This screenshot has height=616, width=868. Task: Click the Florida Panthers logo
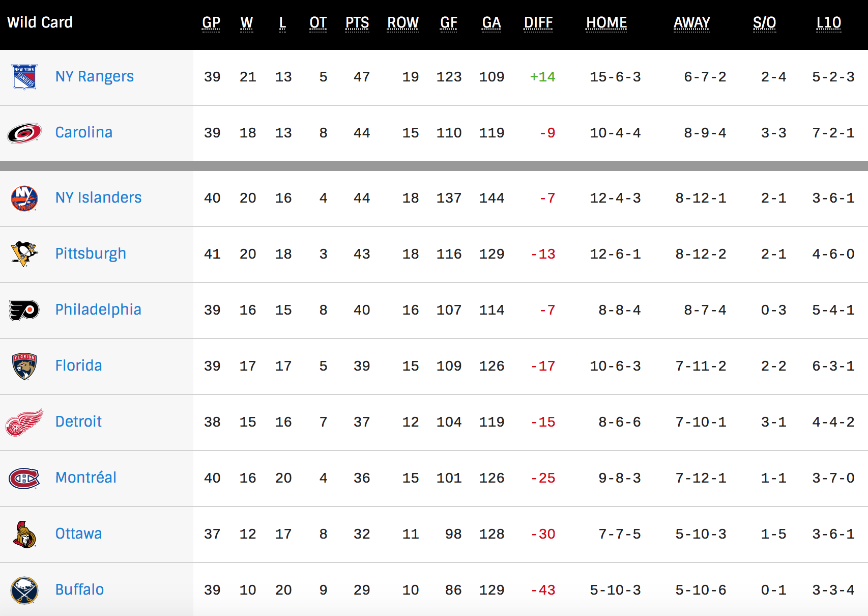pos(24,366)
